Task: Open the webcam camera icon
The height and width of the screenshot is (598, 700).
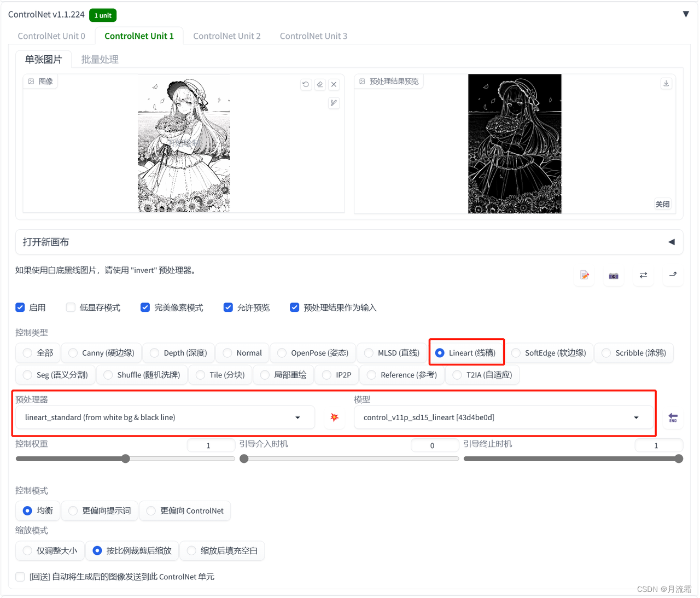Action: [614, 275]
